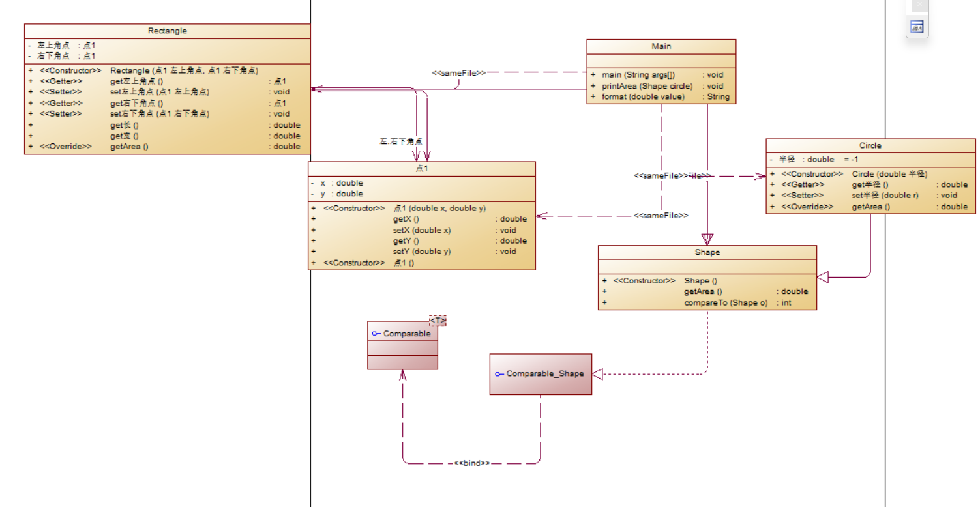The image size is (980, 507).
Task: Click the floating panel's image tool icon
Action: click(x=917, y=27)
